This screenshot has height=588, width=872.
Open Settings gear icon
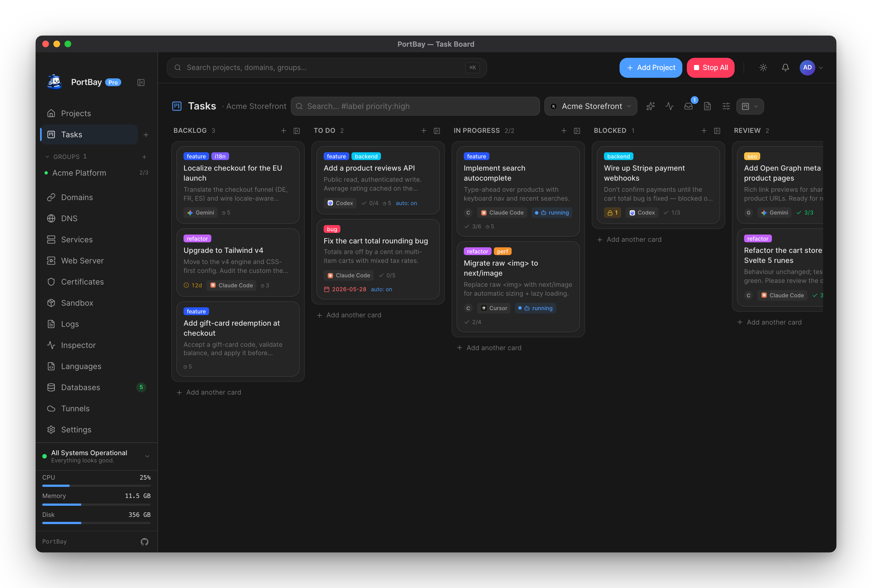[x=51, y=430]
